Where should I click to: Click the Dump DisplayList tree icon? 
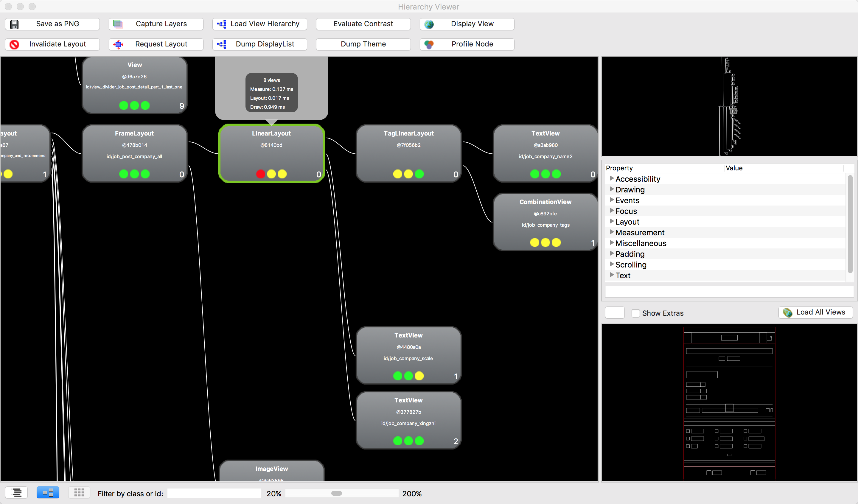(222, 44)
